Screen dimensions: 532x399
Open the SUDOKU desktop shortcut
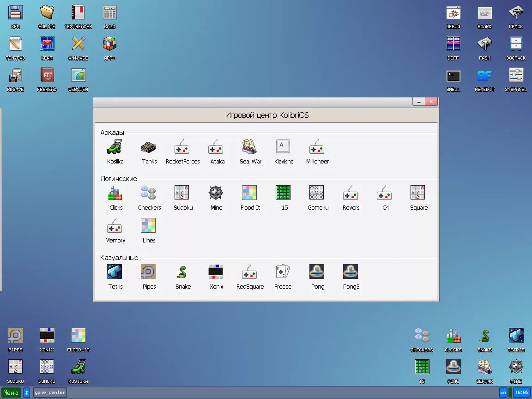[15, 371]
